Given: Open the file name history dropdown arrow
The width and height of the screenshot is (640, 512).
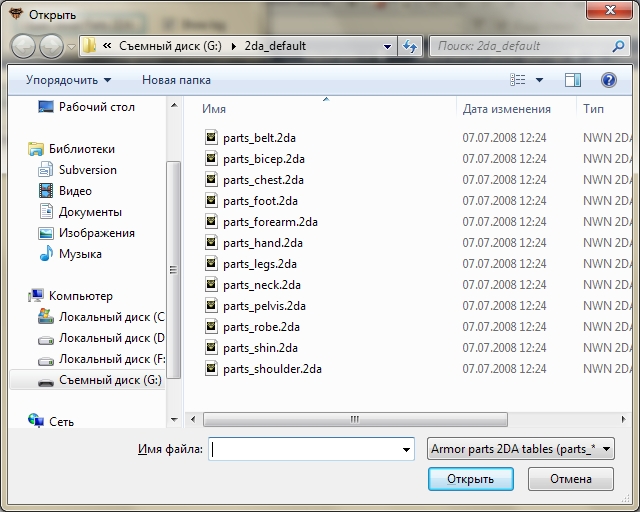Looking at the screenshot, I should [x=406, y=450].
